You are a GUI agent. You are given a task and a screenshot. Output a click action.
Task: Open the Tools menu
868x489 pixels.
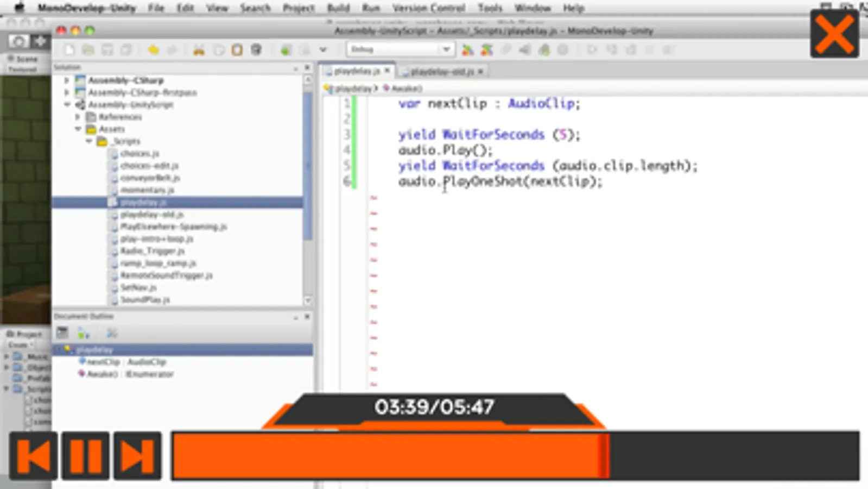click(x=490, y=8)
